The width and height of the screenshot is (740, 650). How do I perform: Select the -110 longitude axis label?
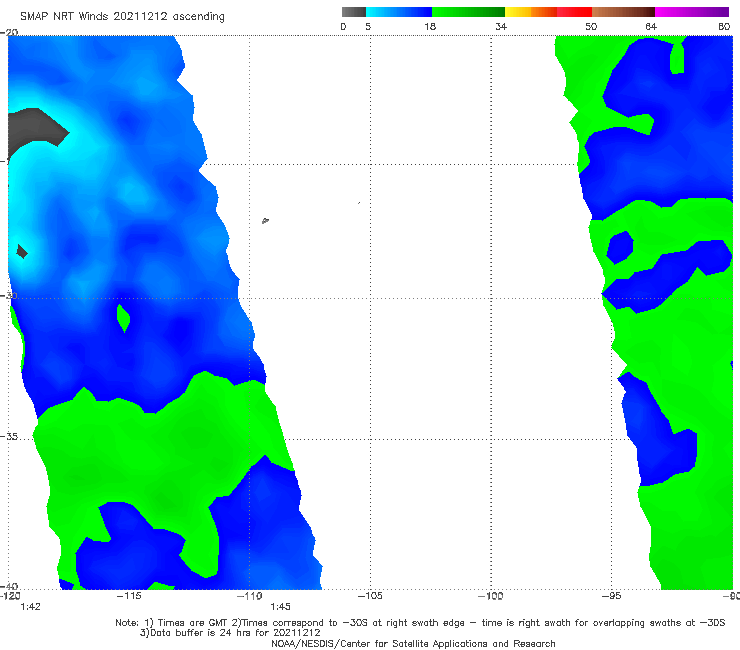coord(249,596)
